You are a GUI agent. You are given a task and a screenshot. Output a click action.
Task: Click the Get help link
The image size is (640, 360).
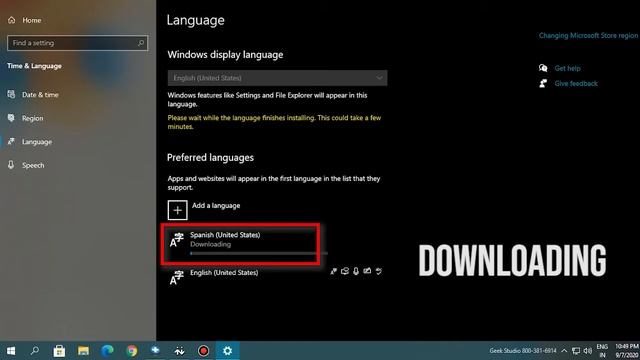click(567, 68)
